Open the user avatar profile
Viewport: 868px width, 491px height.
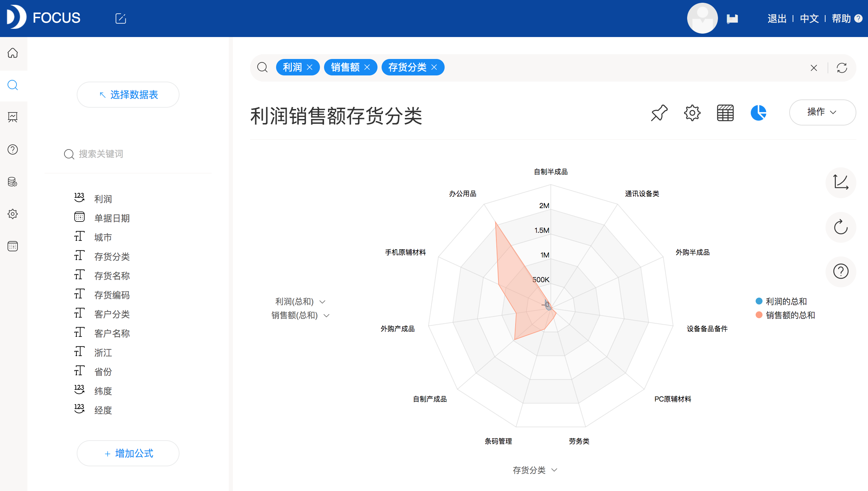tap(702, 18)
